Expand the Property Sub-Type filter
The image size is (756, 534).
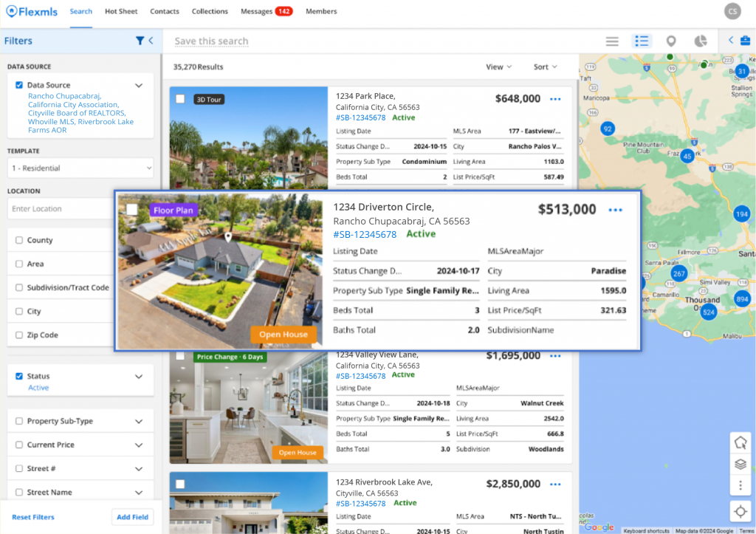pos(138,422)
